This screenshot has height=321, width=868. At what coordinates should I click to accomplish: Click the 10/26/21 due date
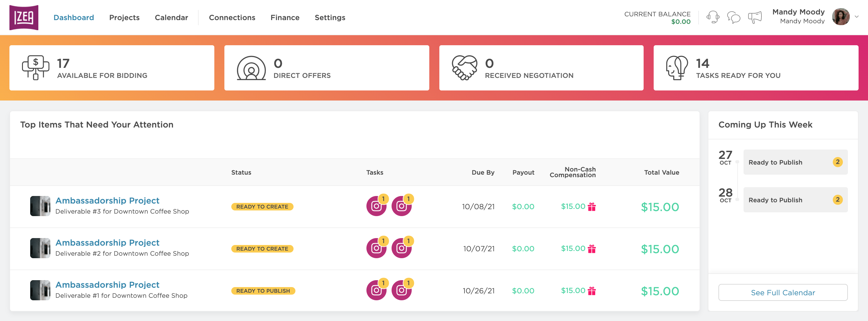(479, 291)
